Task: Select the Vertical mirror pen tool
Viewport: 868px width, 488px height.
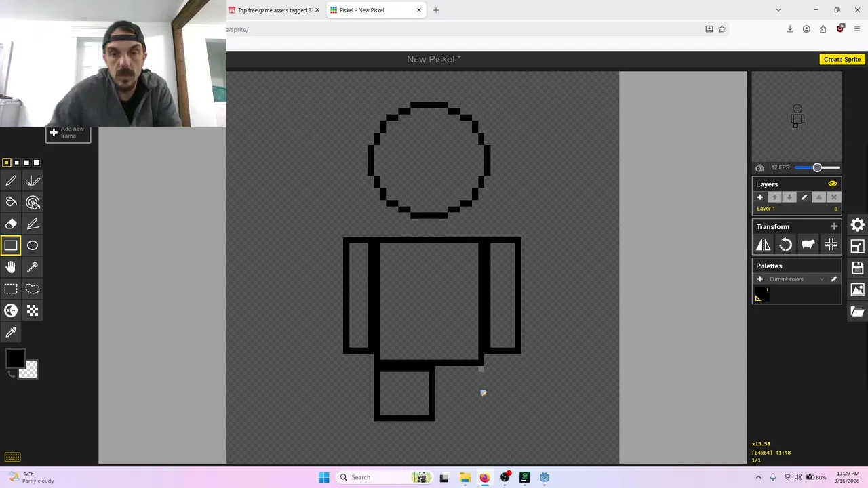Action: pyautogui.click(x=33, y=181)
